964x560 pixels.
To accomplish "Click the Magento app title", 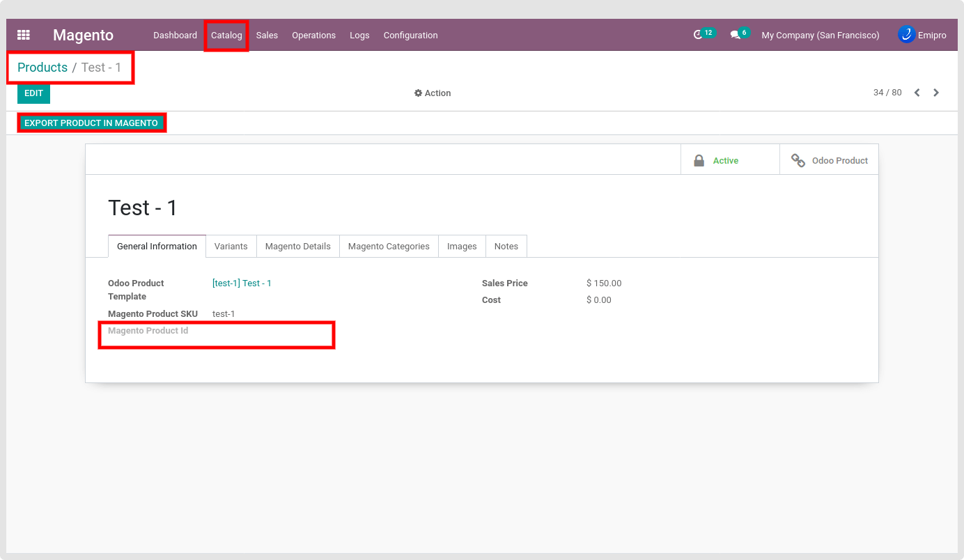I will (83, 35).
